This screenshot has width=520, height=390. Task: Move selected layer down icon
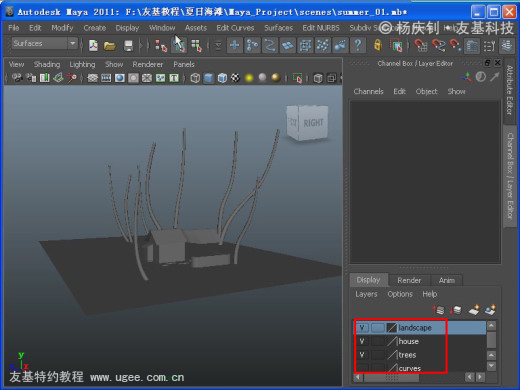pyautogui.click(x=456, y=310)
